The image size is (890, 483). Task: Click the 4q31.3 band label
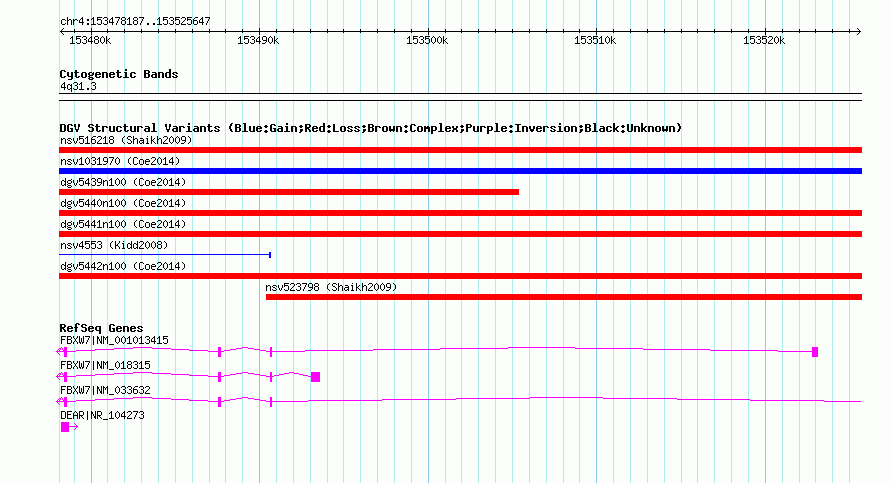click(x=78, y=87)
